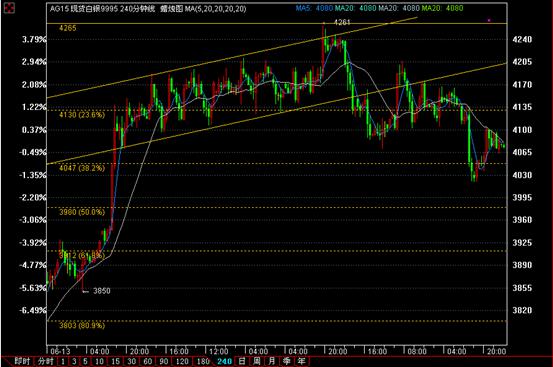Switch to the weekly 周 chart tab
Image resolution: width=553 pixels, height=367 pixels.
(257, 361)
